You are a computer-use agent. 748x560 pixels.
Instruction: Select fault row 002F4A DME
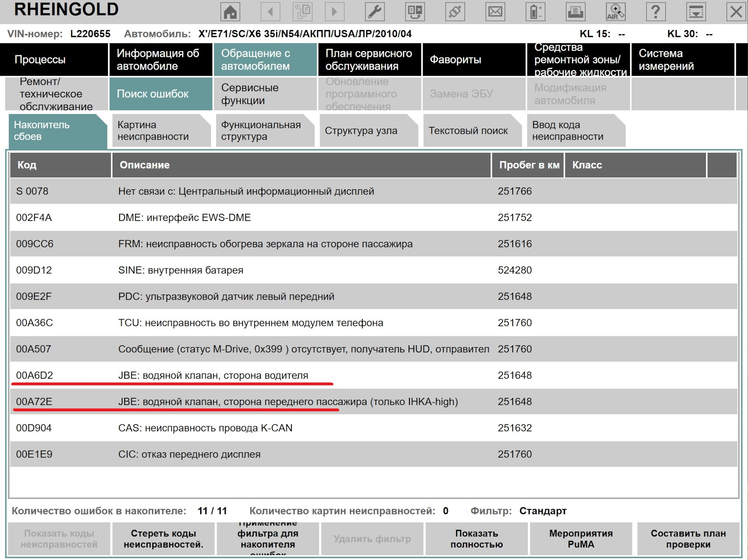pyautogui.click(x=374, y=217)
